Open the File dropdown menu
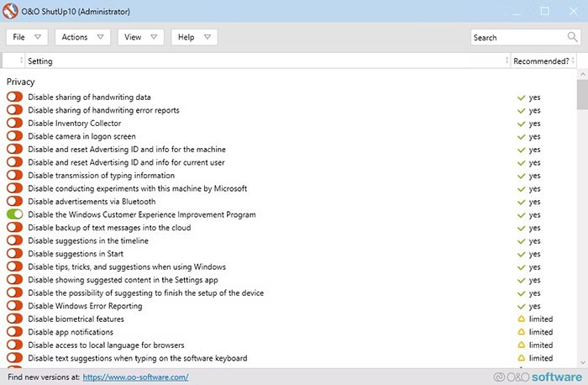 (29, 37)
